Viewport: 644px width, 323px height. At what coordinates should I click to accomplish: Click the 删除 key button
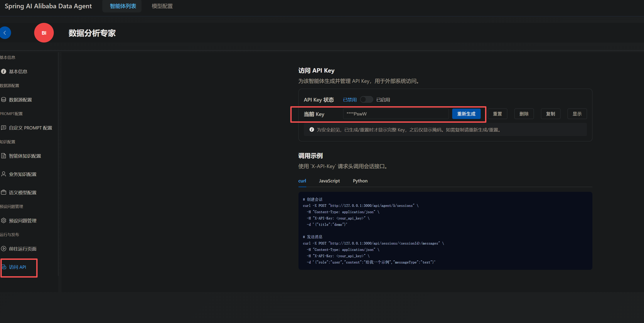pos(524,114)
